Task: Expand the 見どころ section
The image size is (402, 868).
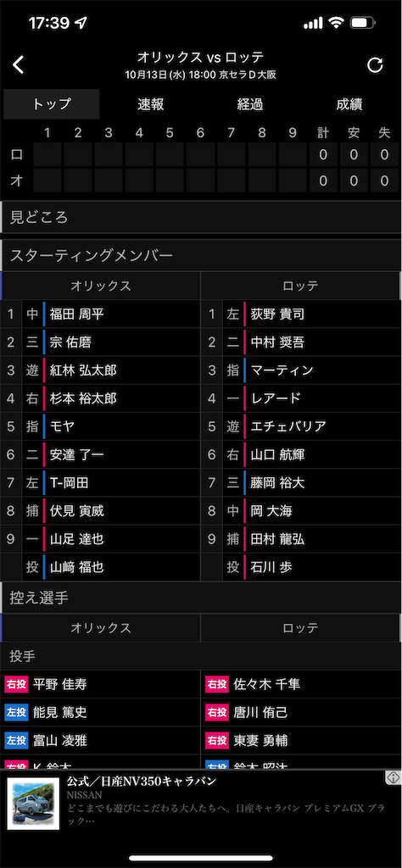Action: point(201,217)
